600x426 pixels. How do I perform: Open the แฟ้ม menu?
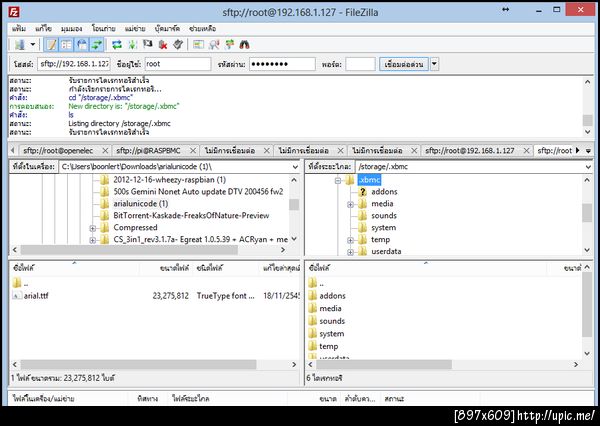[x=19, y=29]
